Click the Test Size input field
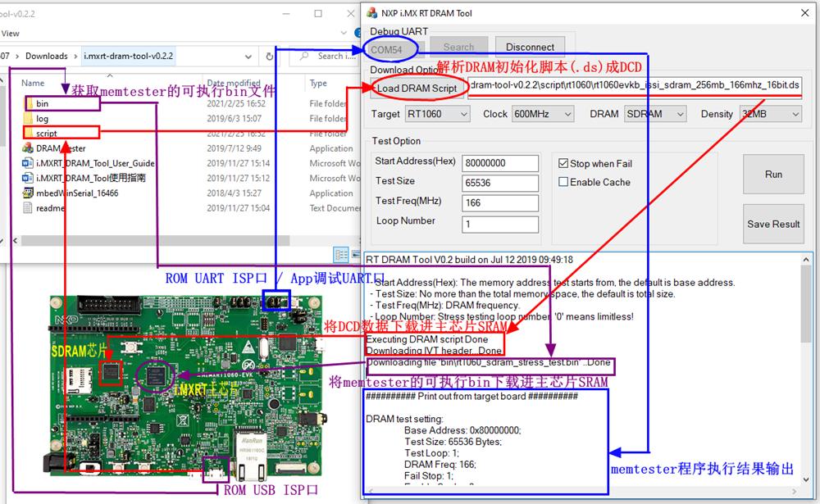Screen dimensions: 820x504 point(500,183)
